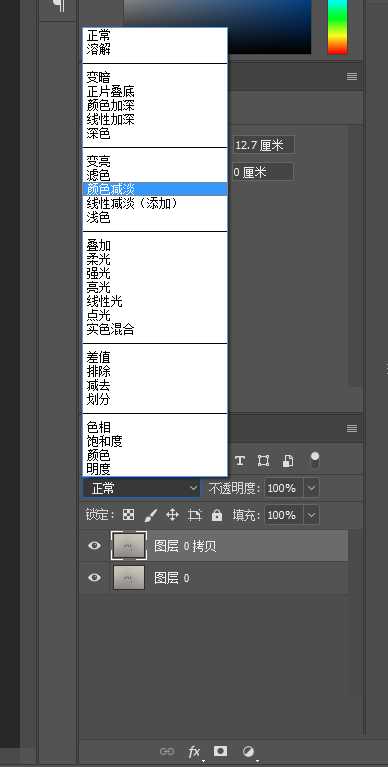Choose 亮光 blend mode
The image size is (388, 767).
155,287
